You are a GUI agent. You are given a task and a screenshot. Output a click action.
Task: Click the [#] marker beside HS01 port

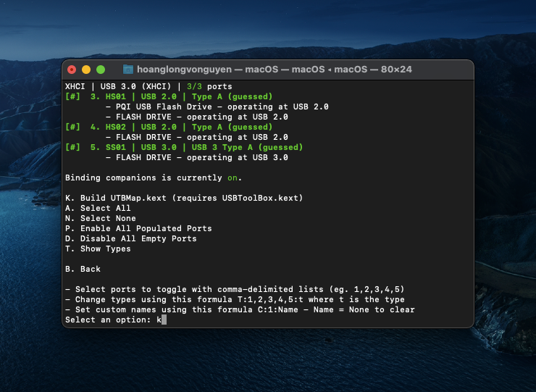click(72, 96)
